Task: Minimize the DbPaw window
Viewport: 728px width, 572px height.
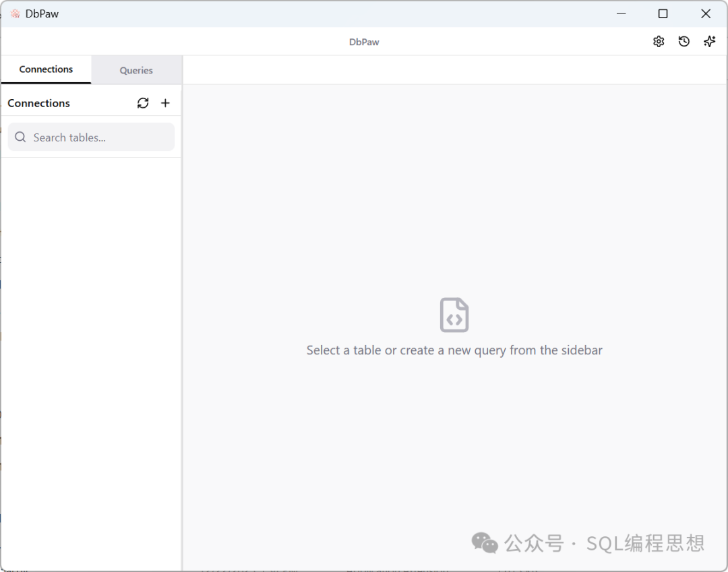Action: 621,13
